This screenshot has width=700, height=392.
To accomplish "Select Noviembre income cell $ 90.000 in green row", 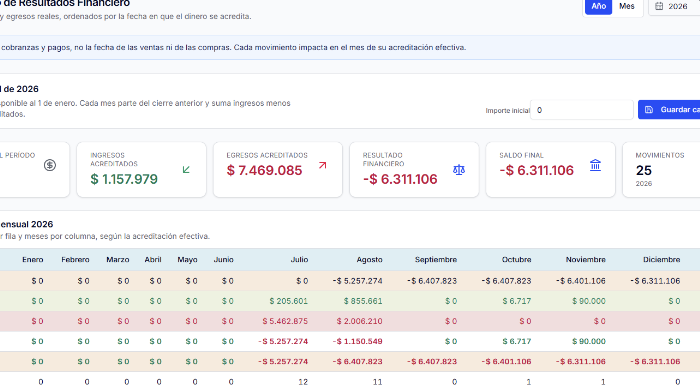I will tap(588, 301).
